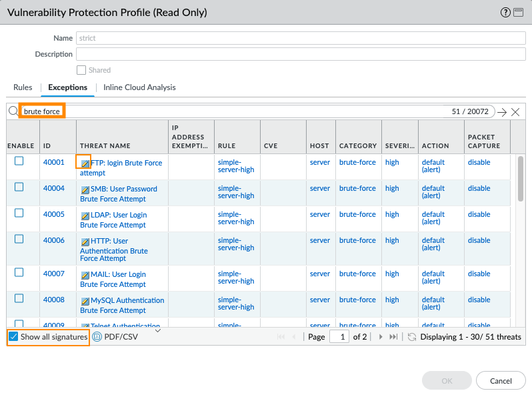Jump to last page of threats
Image resolution: width=532 pixels, height=399 pixels.
tap(393, 337)
